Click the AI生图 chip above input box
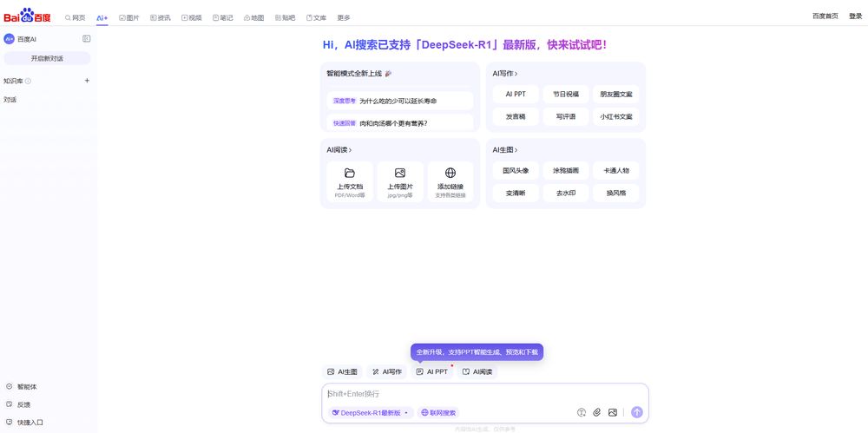This screenshot has height=433, width=868. pyautogui.click(x=342, y=371)
